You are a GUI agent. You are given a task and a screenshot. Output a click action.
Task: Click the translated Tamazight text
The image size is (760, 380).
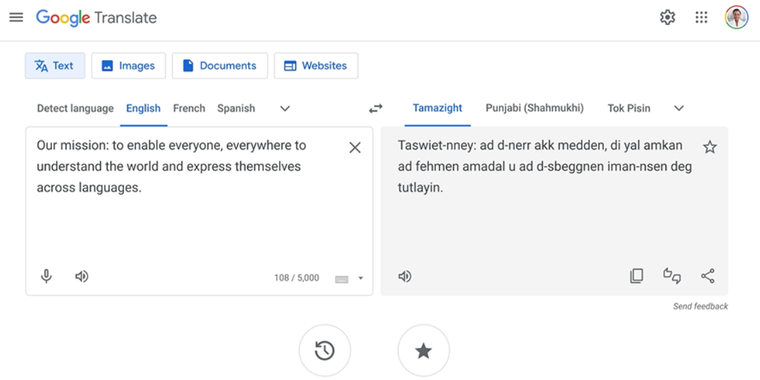pyautogui.click(x=545, y=166)
